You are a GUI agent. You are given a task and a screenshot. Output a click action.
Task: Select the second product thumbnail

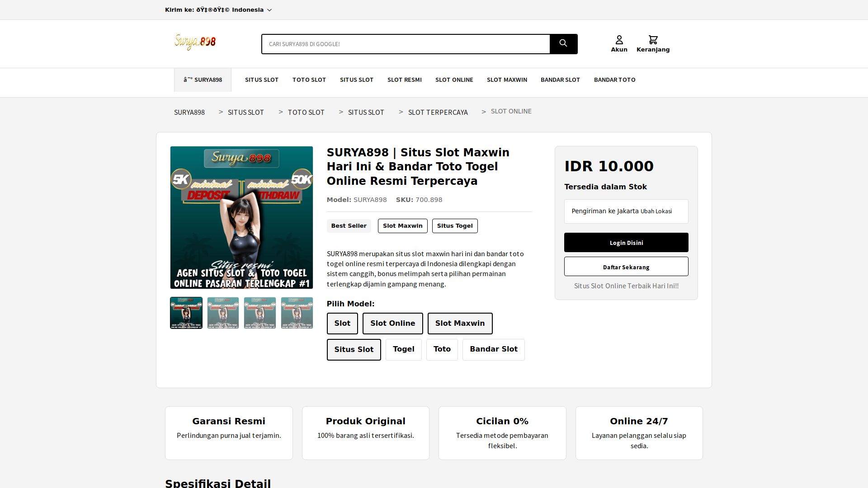point(223,313)
